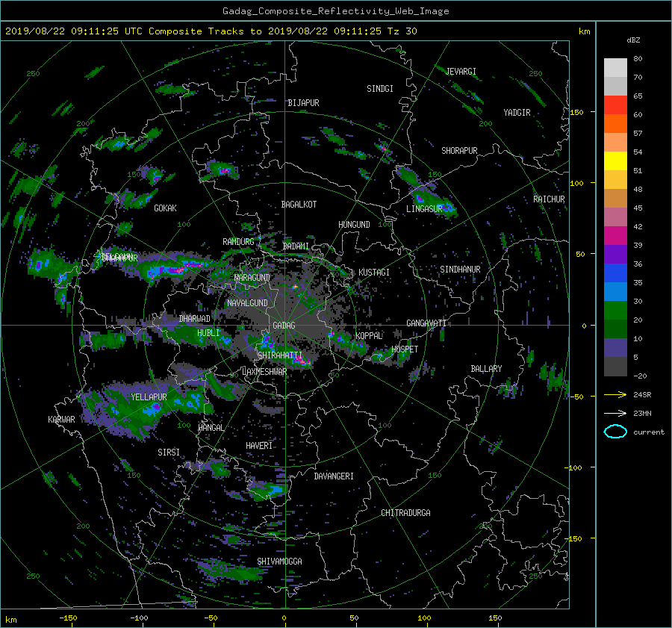Select the red 65 dBZ color swatch

click(615, 105)
